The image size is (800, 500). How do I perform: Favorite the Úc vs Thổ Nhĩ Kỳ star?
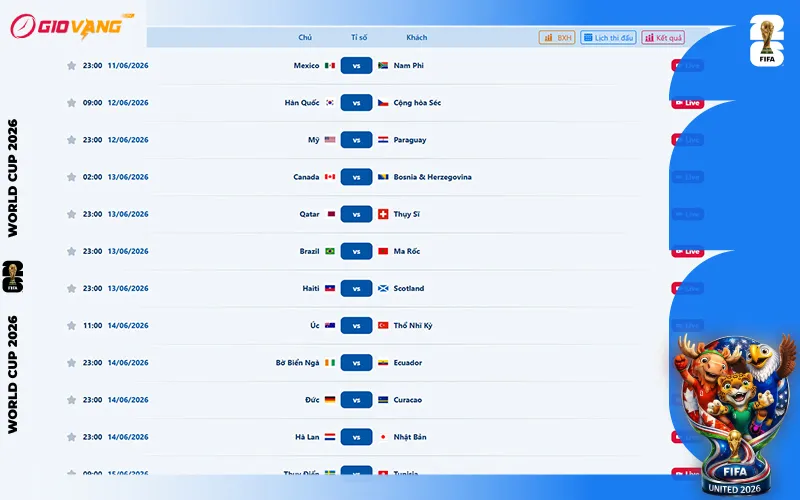coord(71,326)
